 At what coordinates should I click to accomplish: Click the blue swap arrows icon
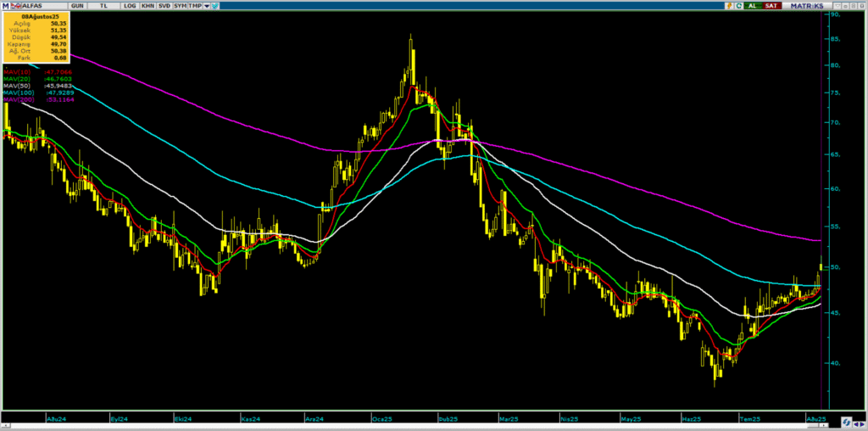pyautogui.click(x=847, y=423)
